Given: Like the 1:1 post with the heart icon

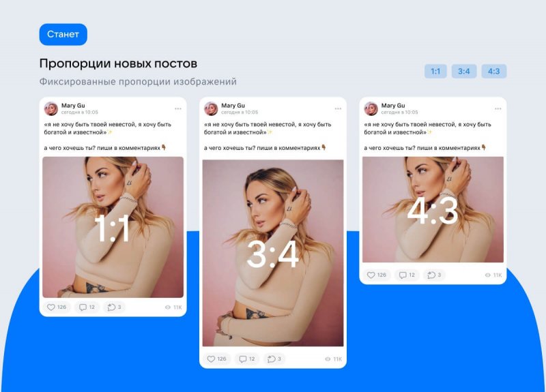Looking at the screenshot, I should (57, 307).
